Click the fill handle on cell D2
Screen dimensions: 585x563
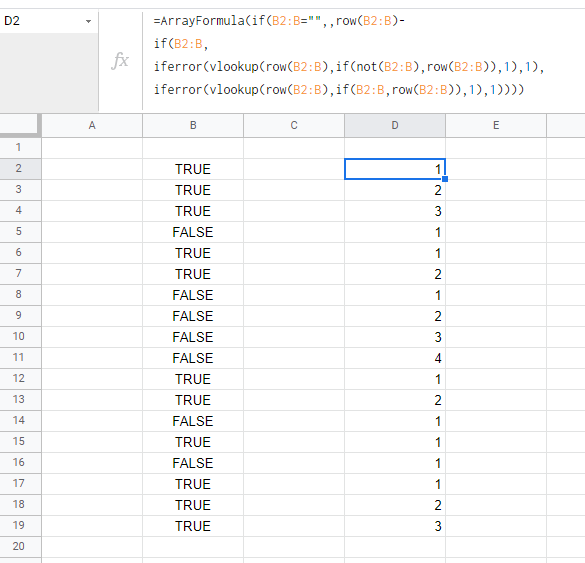pyautogui.click(x=445, y=179)
